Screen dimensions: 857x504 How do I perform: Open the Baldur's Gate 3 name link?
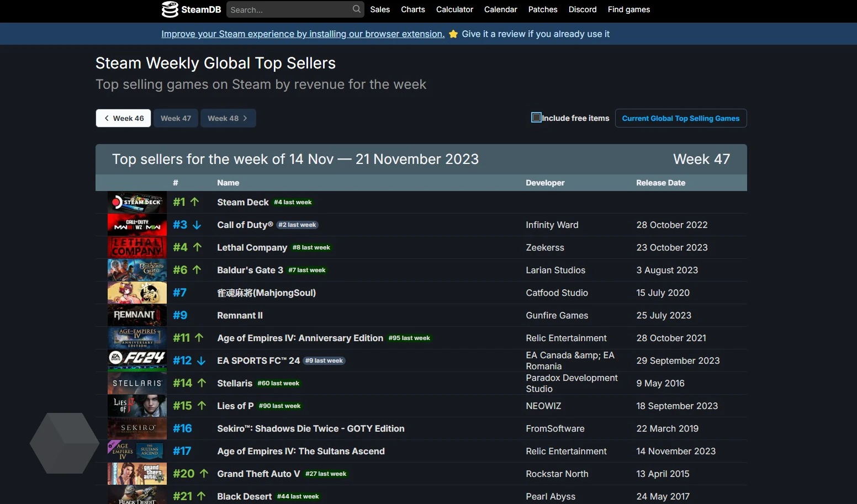tap(250, 270)
